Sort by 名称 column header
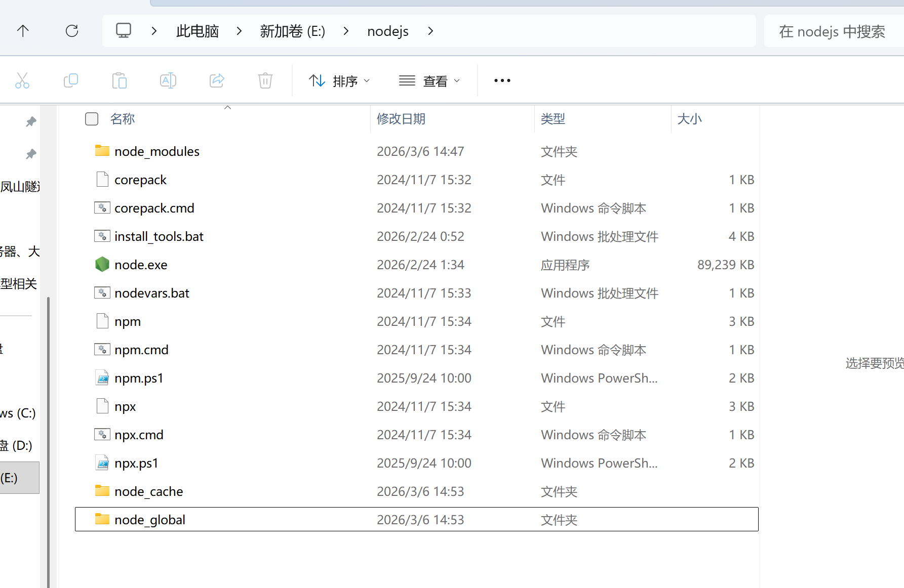The image size is (904, 588). (x=123, y=119)
